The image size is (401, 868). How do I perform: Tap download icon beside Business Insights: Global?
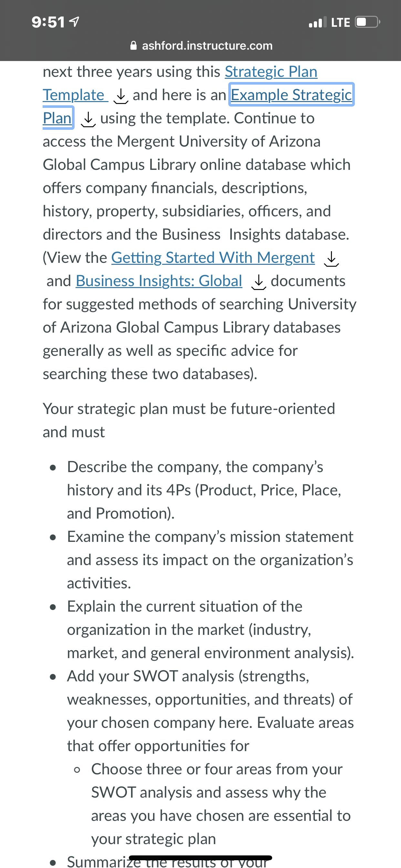(259, 282)
